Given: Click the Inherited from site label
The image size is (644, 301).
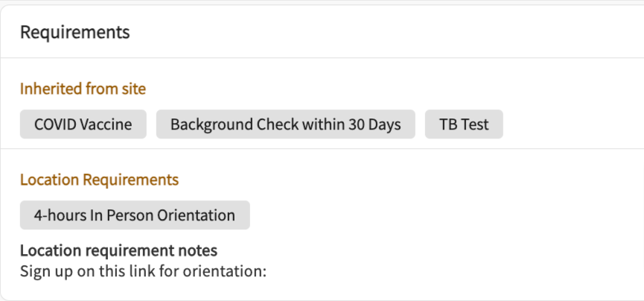Looking at the screenshot, I should pos(83,89).
